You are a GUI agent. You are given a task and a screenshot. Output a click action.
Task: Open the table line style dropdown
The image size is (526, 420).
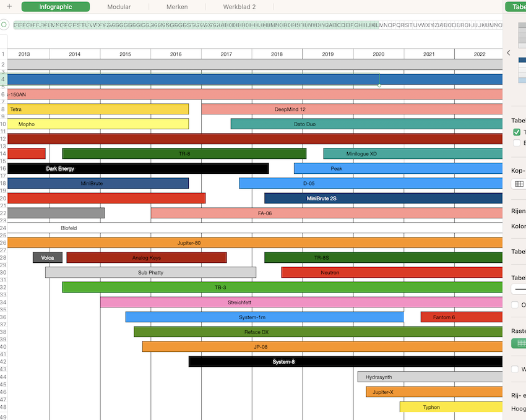point(519,289)
